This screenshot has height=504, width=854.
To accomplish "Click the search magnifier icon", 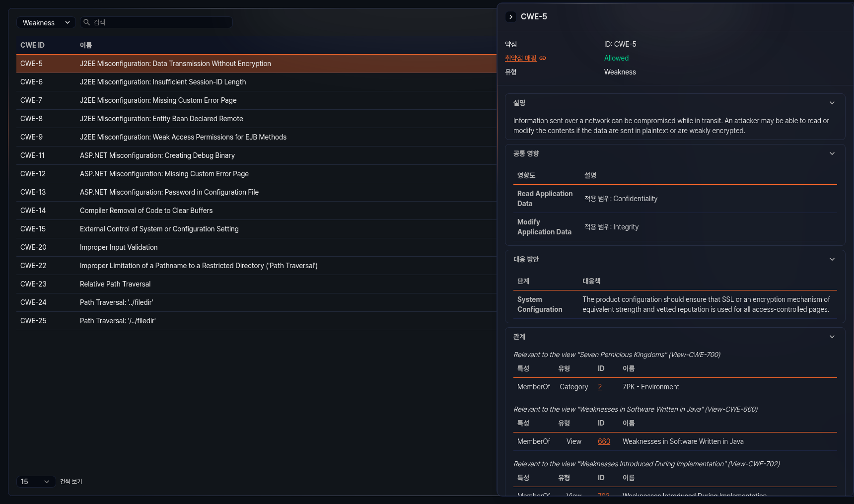I will click(86, 22).
